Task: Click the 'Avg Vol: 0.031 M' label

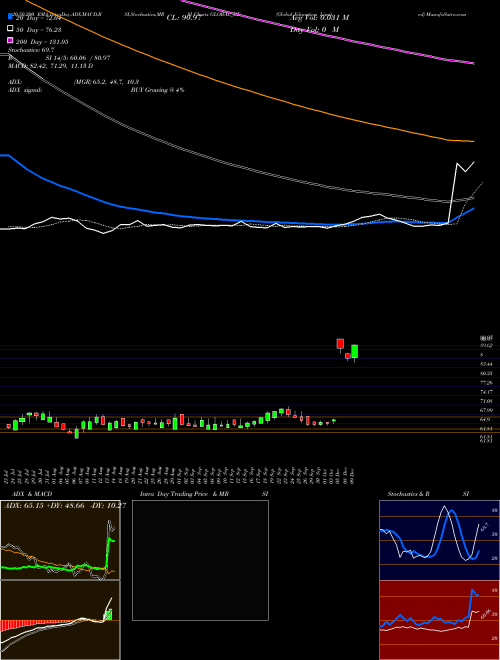Action: (319, 18)
